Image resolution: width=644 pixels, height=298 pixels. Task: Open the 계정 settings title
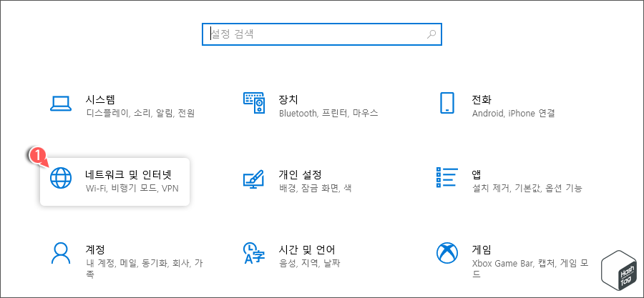[95, 249]
